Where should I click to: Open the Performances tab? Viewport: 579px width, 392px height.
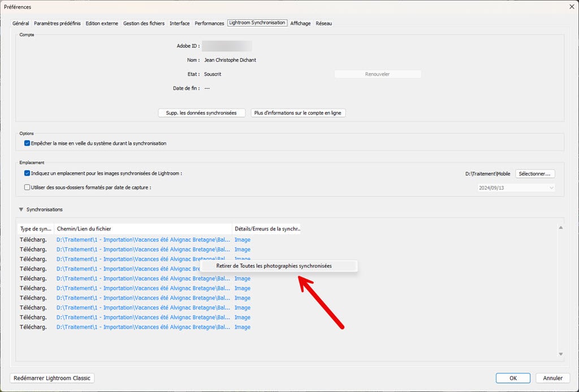pyautogui.click(x=209, y=23)
